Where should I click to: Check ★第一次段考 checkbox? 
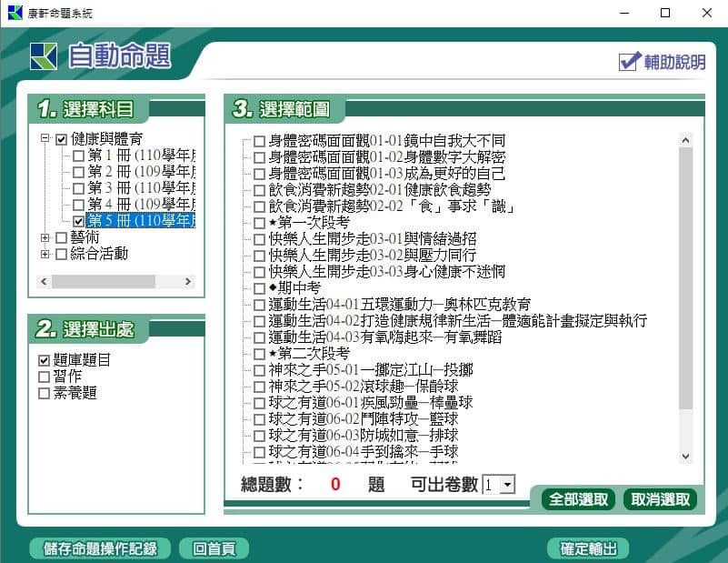point(260,223)
